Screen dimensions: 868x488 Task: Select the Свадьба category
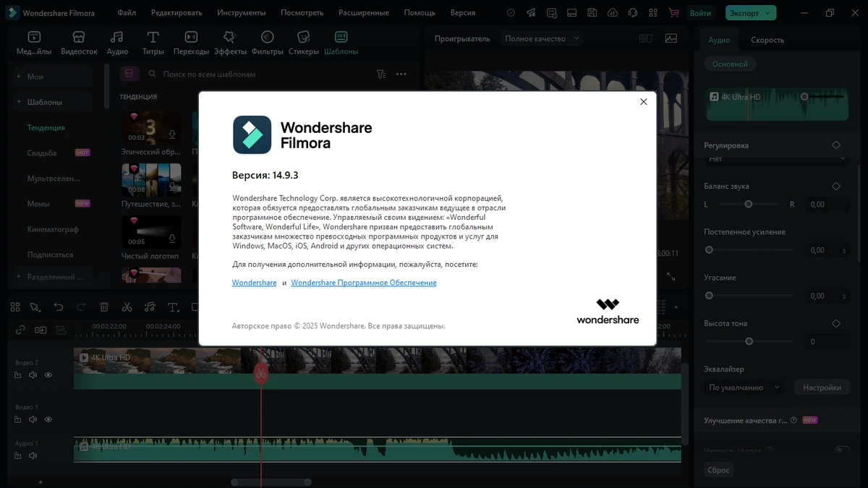click(42, 153)
